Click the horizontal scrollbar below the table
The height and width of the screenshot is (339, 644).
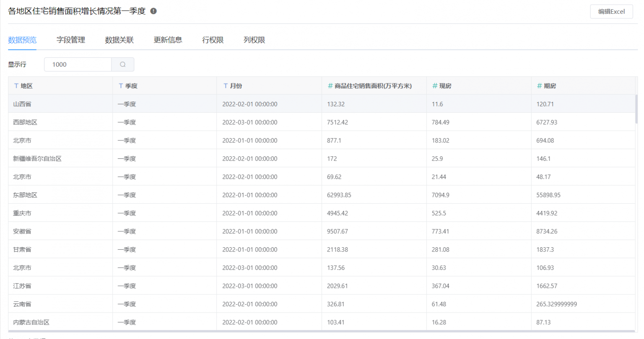click(x=321, y=331)
